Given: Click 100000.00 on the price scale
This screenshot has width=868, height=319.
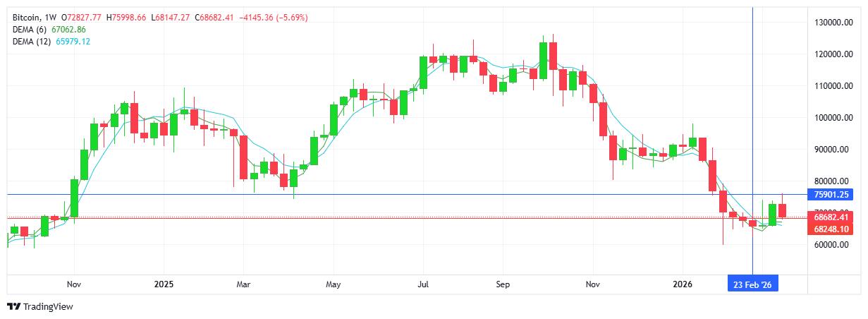Looking at the screenshot, I should tap(833, 118).
